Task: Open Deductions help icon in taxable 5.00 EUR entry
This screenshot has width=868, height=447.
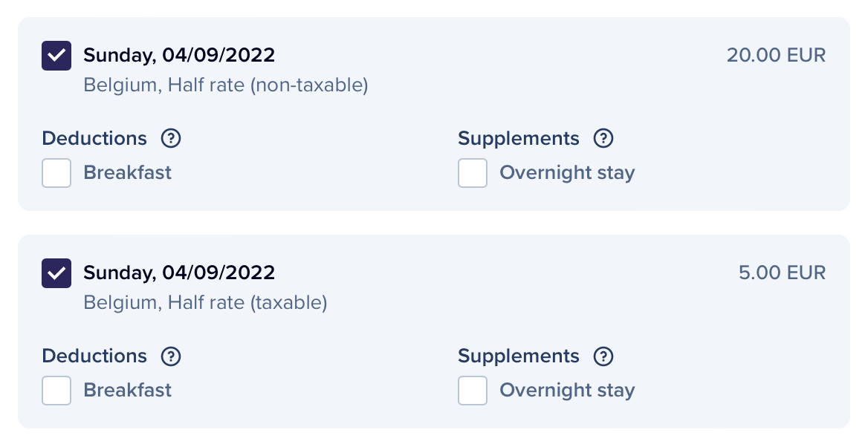Action: coord(172,356)
